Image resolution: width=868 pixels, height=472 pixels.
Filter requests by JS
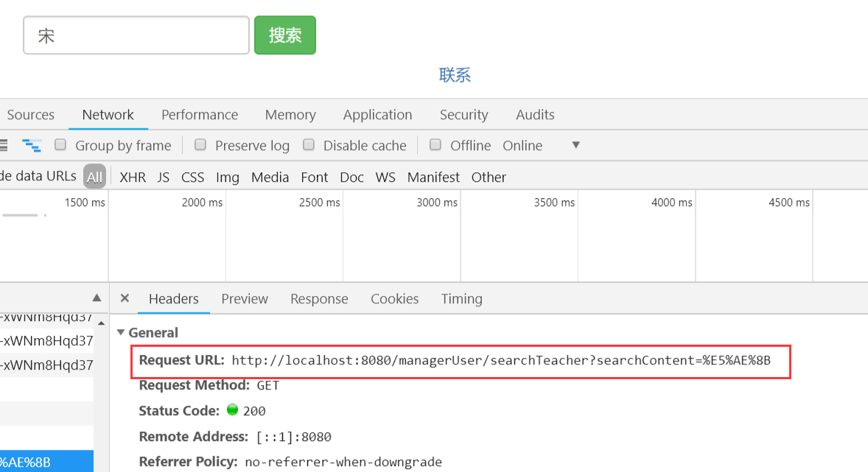coord(164,177)
